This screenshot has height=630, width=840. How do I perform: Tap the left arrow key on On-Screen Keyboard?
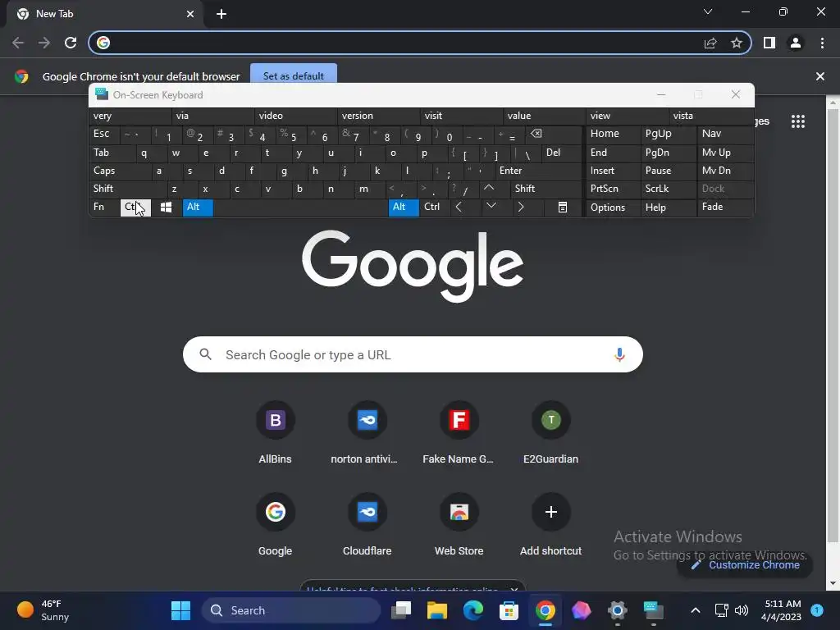[459, 207]
